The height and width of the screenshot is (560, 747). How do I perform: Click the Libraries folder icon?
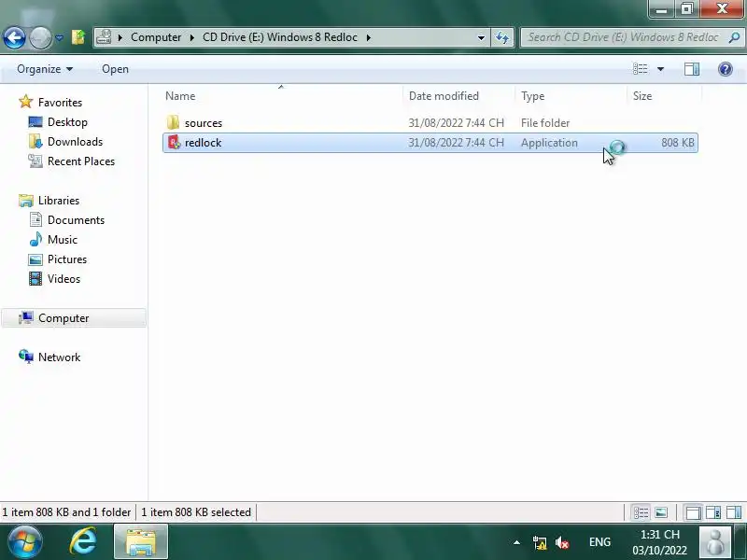(26, 200)
